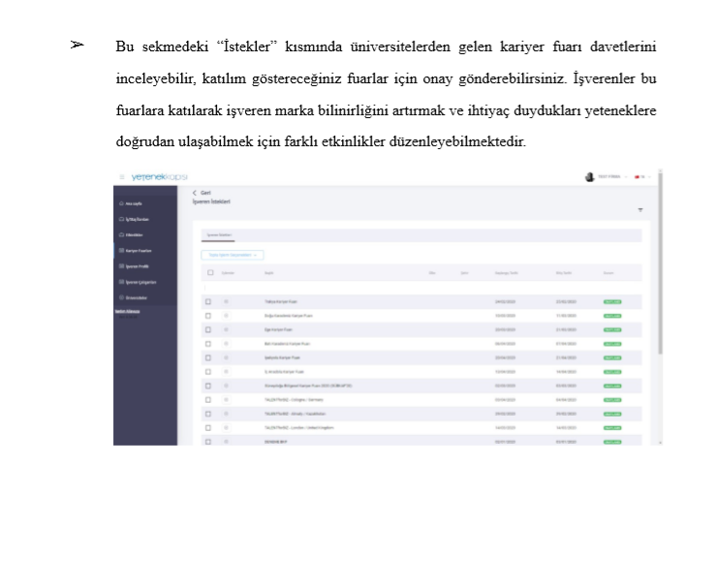Sort by the Başlangıç Tarihi column header
716x588 pixels.
coord(507,273)
